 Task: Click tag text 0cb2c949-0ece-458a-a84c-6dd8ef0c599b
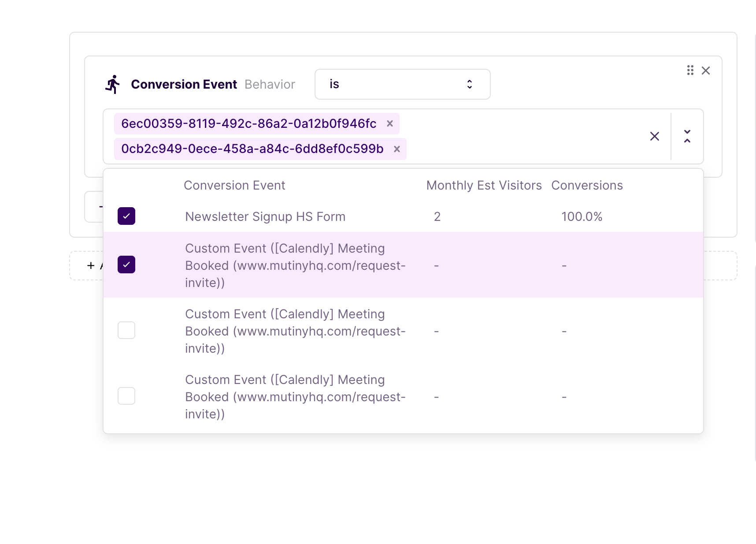[x=252, y=149]
